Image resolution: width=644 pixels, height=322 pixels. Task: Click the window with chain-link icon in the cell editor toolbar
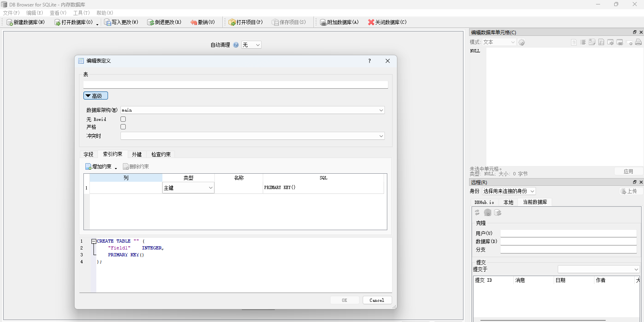click(620, 42)
